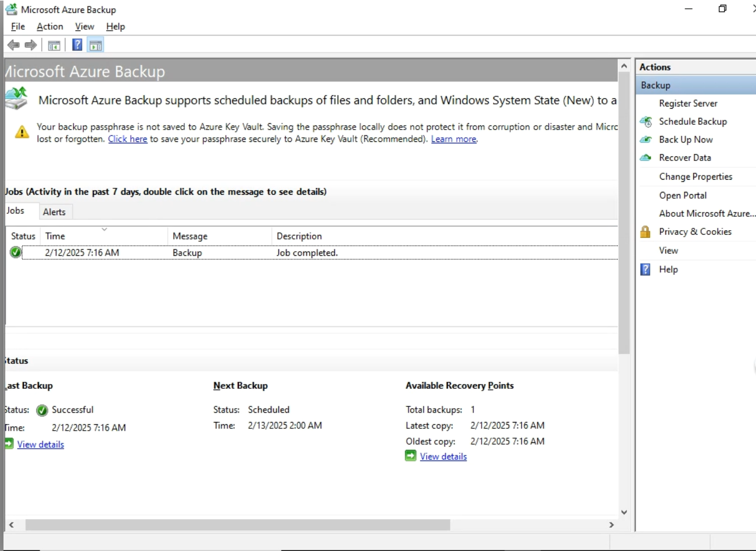This screenshot has height=551, width=756.
Task: Click the 'Backup' message cell in jobs
Action: [187, 253]
